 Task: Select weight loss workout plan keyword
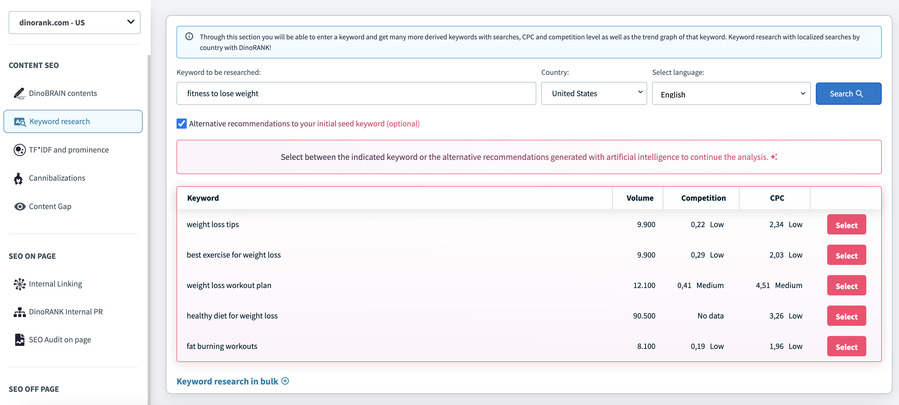coord(846,286)
